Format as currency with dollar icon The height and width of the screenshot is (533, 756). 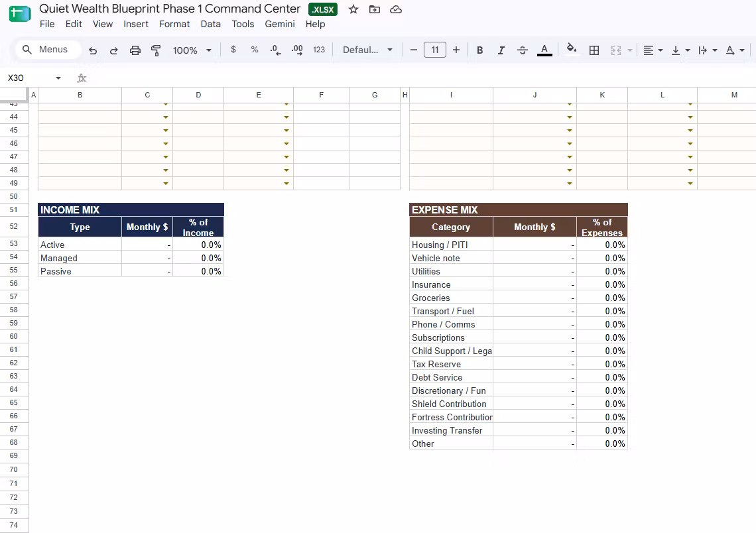click(x=233, y=50)
